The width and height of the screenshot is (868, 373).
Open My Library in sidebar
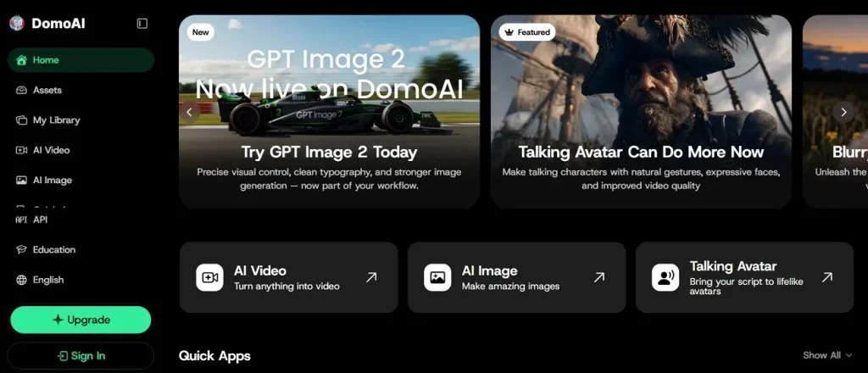coord(81,120)
